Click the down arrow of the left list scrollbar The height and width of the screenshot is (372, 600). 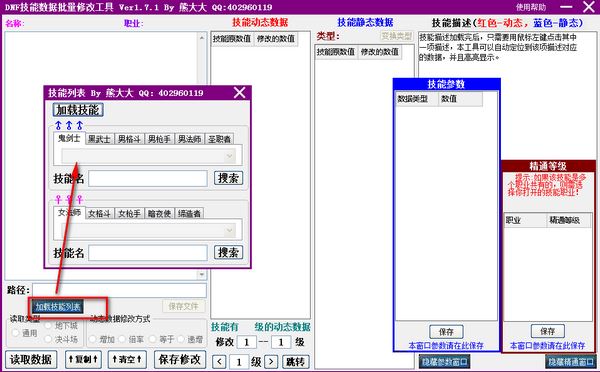click(x=202, y=274)
